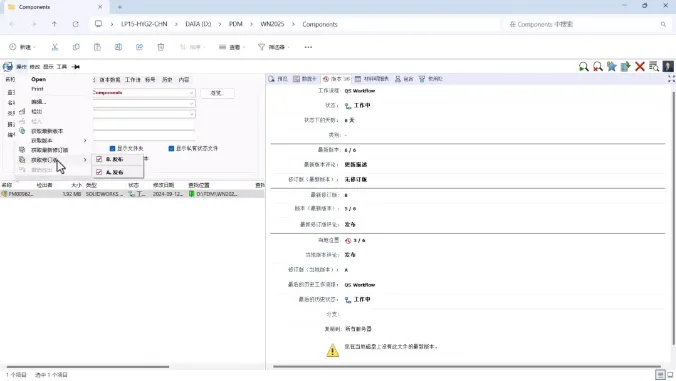Click the pin icon in PDM menu bar

(76, 67)
